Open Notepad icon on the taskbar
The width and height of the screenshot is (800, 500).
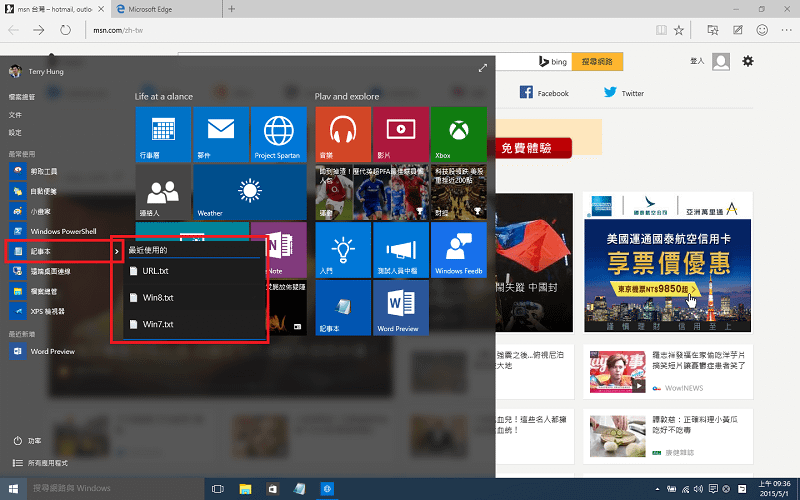point(300,489)
